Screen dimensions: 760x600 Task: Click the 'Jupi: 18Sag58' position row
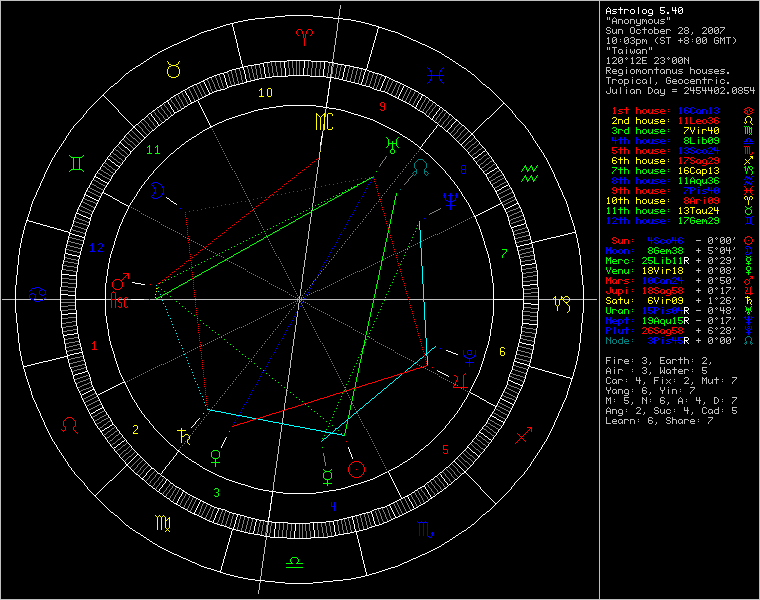[x=671, y=291]
